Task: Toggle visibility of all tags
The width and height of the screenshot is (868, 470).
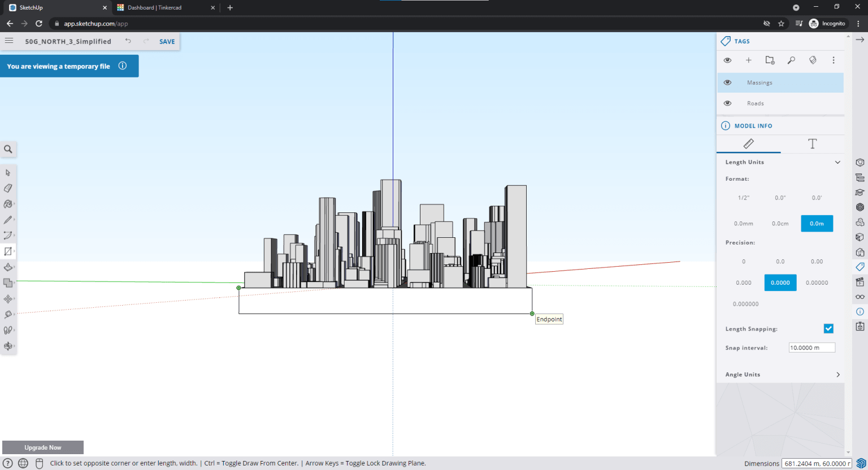Action: coord(727,60)
